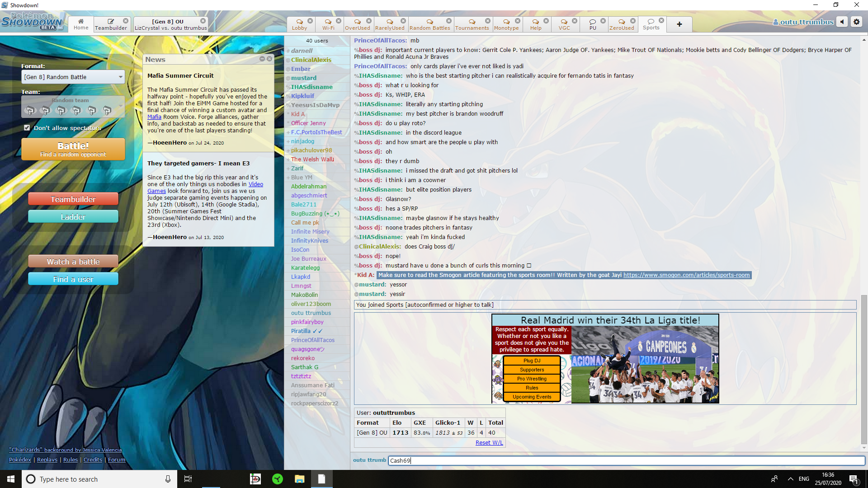The image size is (868, 488).
Task: Click the Reset W/L link
Action: [489, 442]
